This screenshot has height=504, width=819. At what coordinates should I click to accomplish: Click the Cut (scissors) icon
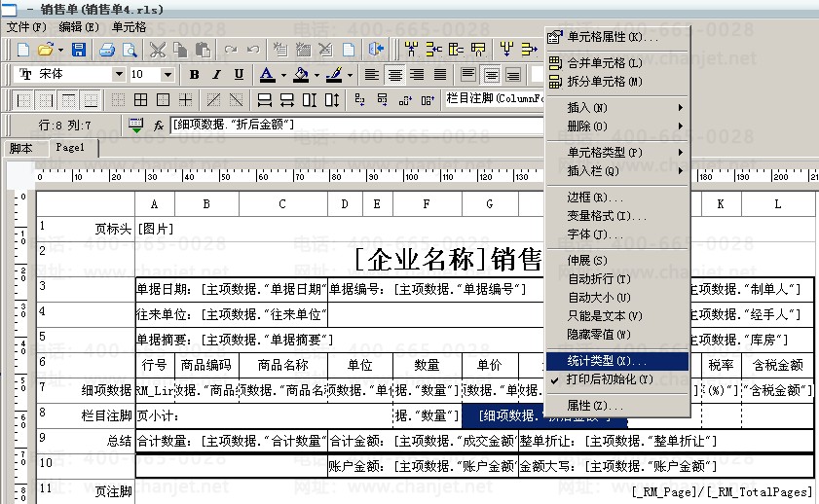(x=159, y=49)
